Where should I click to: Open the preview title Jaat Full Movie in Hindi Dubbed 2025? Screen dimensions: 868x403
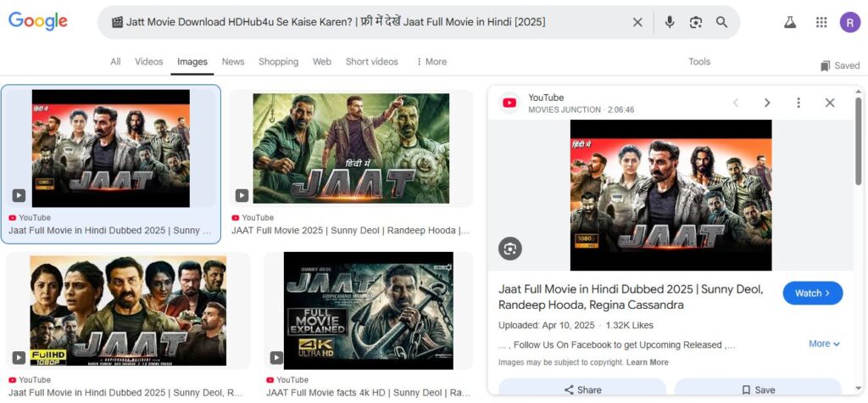[631, 297]
